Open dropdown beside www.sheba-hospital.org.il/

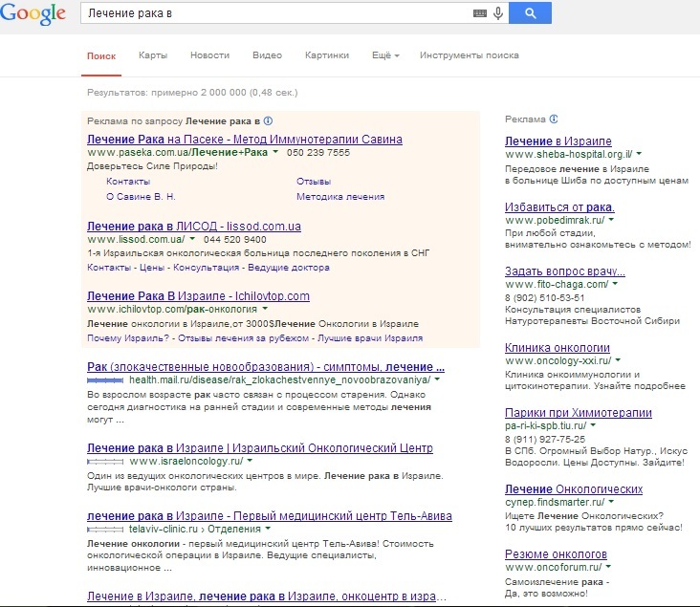[639, 154]
